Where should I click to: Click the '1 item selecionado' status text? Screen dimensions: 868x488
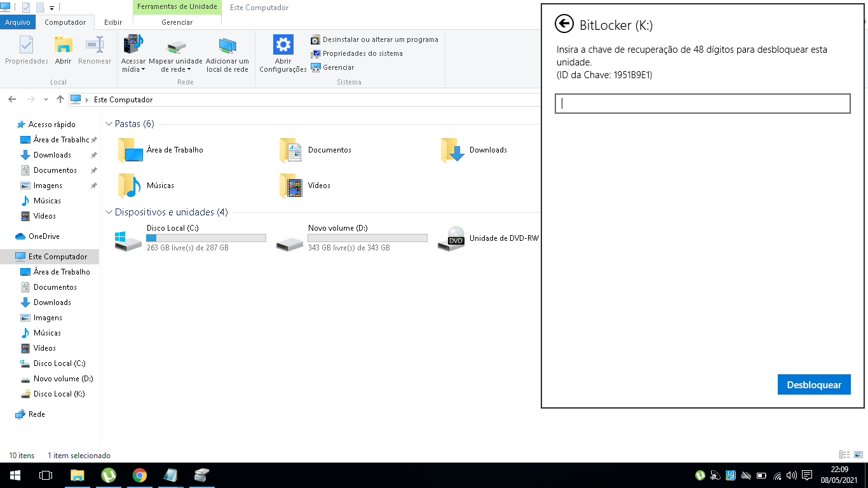[79, 456]
